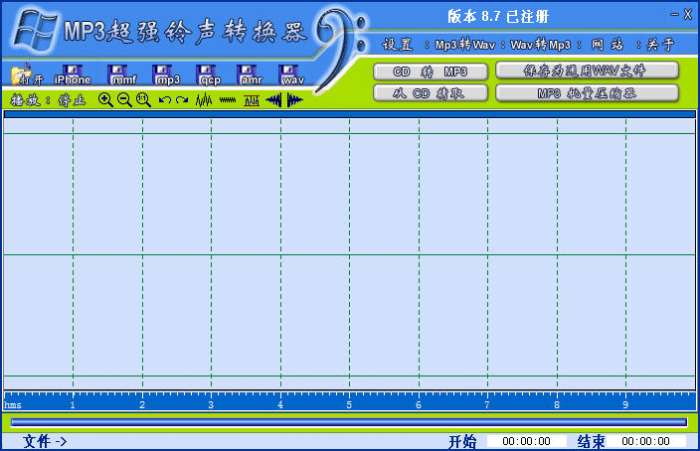
Task: Click the MP3 批量压缩器 button
Action: (587, 93)
